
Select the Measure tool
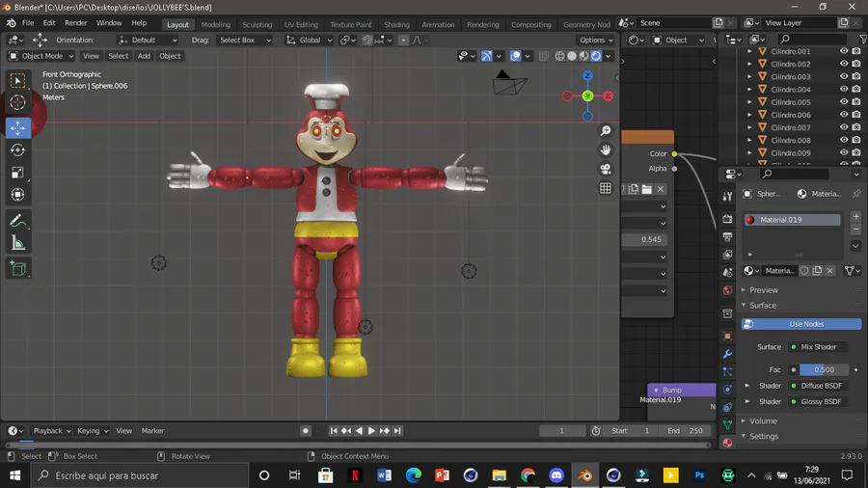(17, 243)
